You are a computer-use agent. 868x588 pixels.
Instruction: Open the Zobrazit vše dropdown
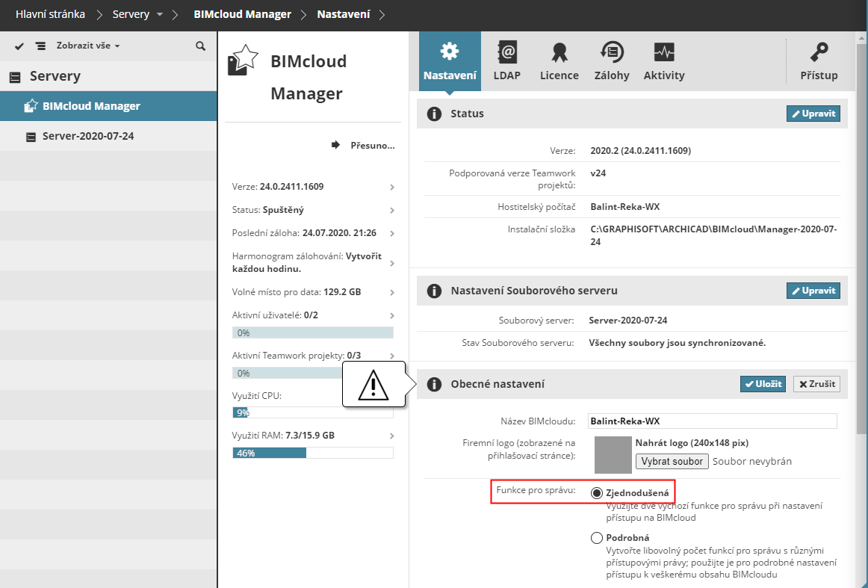coord(88,46)
